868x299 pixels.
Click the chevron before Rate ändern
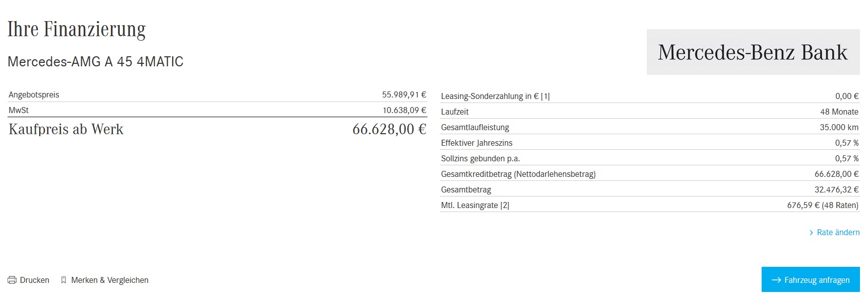point(811,233)
